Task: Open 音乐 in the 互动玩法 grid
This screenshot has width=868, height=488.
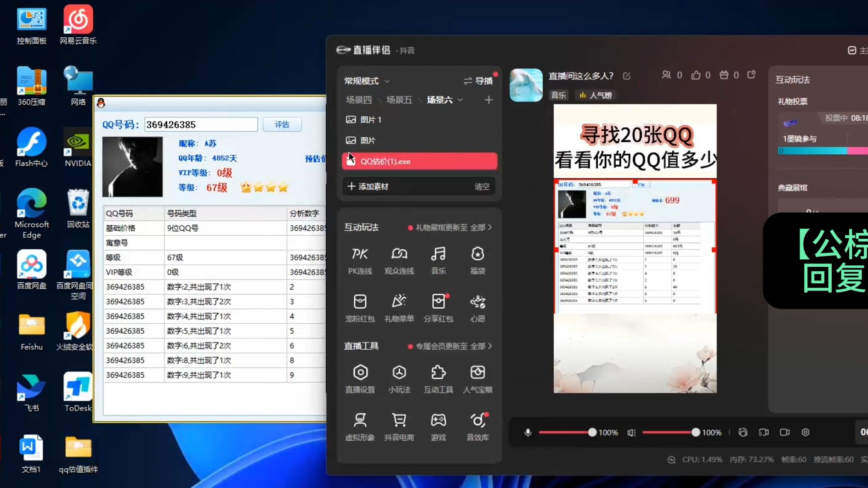Action: 438,260
